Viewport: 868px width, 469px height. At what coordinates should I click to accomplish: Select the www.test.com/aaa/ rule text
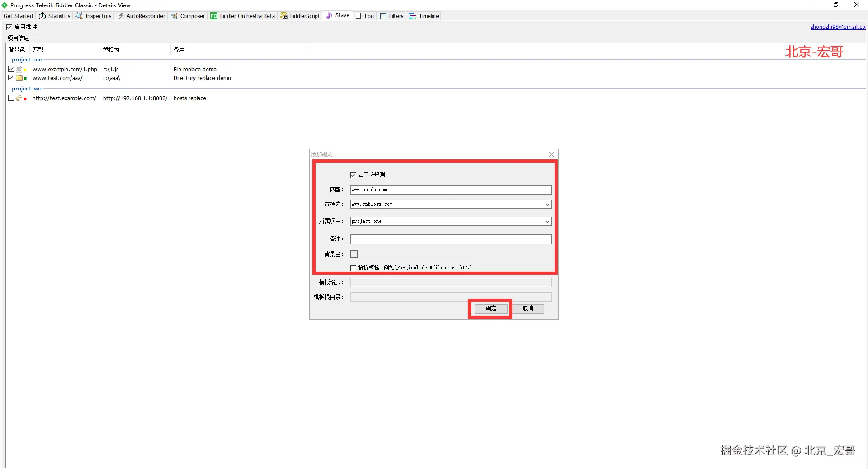click(x=57, y=78)
